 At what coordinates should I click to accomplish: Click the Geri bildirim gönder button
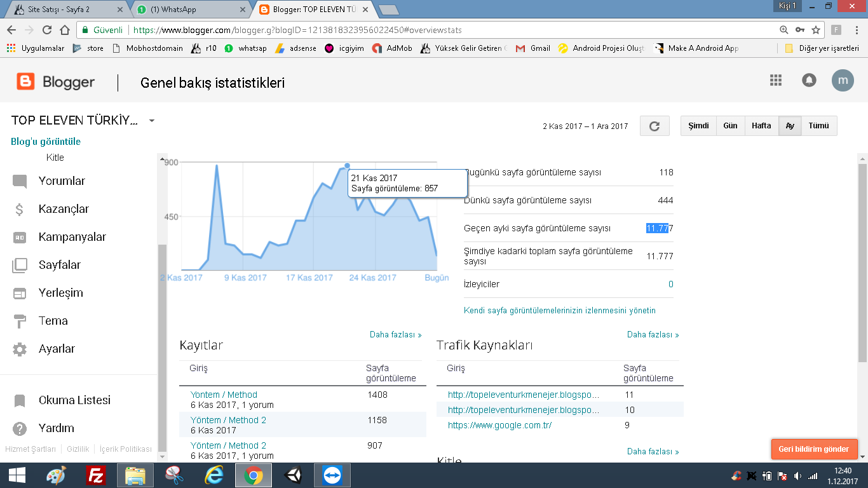click(814, 449)
